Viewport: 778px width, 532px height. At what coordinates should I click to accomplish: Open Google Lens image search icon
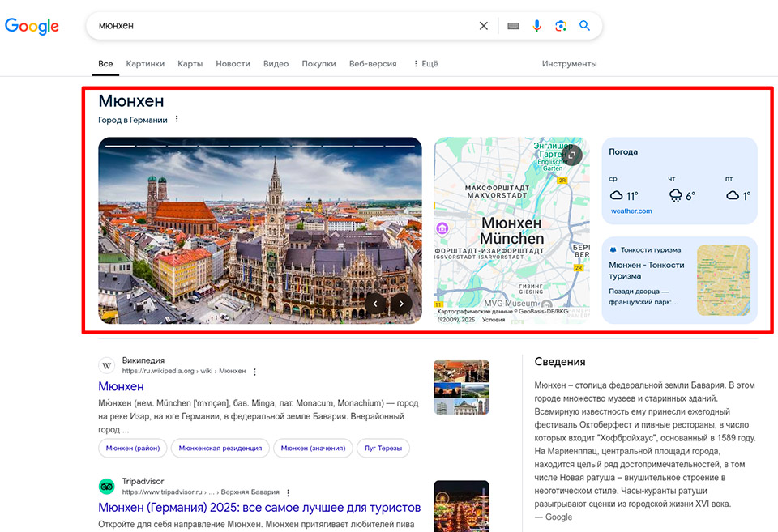[x=561, y=26]
